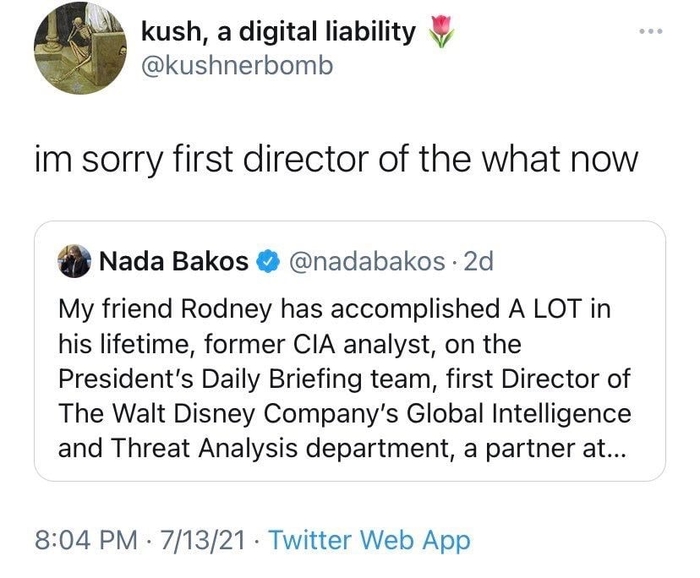Click the @kushnerbomb handle
The width and height of the screenshot is (700, 578).
[x=236, y=66]
